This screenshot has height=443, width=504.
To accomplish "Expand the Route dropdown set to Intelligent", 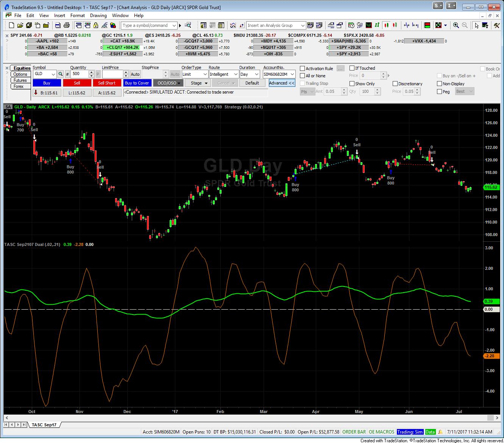I will pos(223,74).
